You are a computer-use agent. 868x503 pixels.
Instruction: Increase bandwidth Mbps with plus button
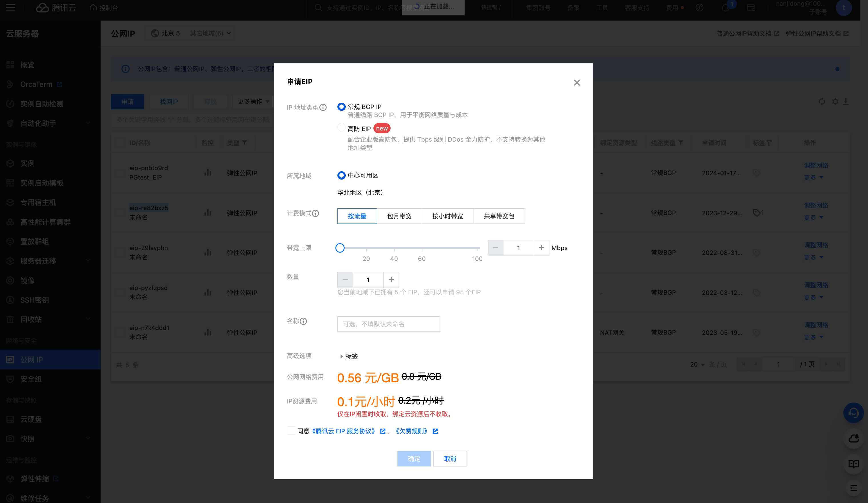[x=541, y=248]
